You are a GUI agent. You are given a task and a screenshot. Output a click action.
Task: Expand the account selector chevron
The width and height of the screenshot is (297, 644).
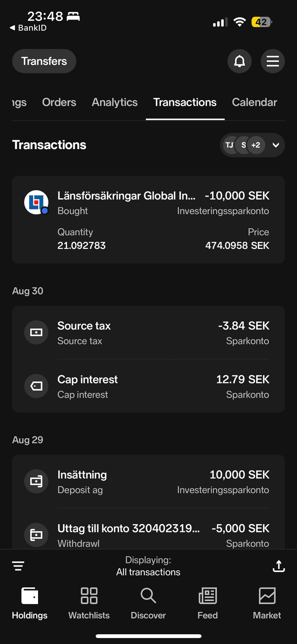(276, 145)
